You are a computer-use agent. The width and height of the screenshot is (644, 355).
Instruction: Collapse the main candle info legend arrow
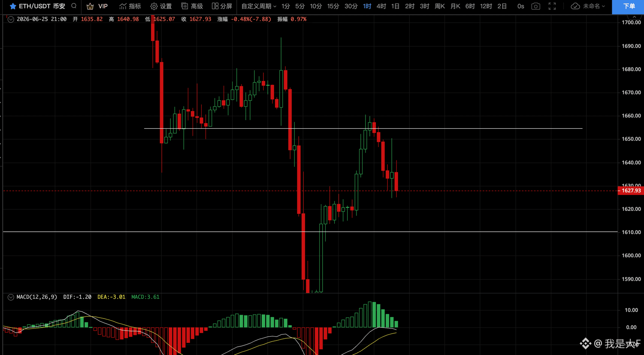click(11, 19)
